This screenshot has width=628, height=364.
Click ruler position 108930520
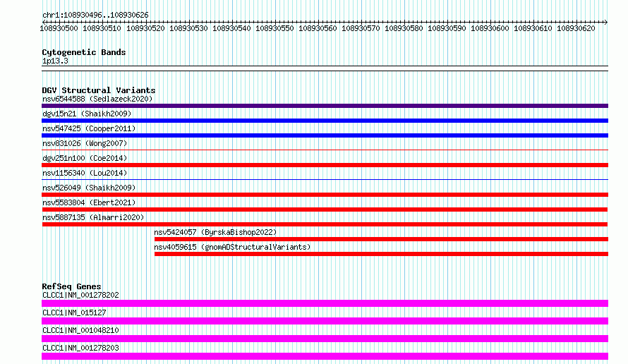145,28
